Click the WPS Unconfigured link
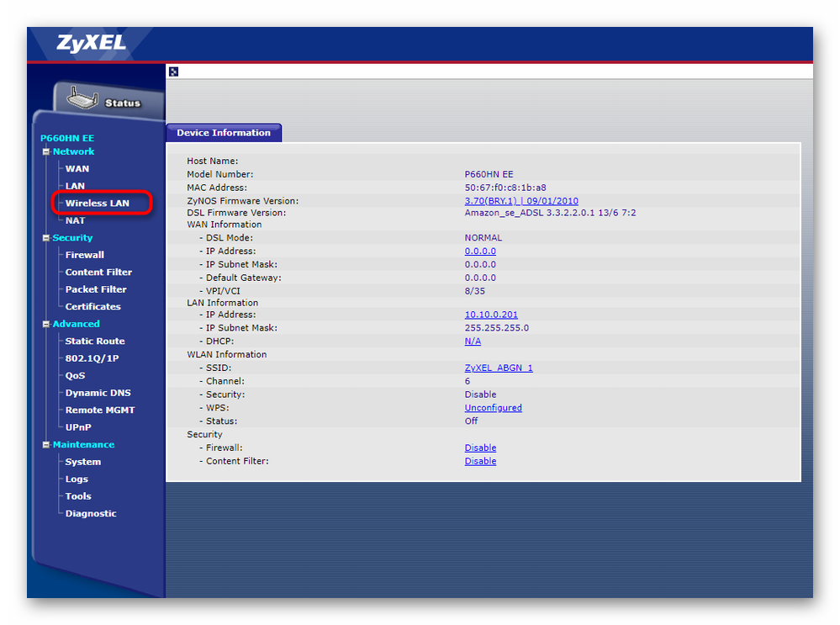This screenshot has height=625, width=840. pos(493,408)
